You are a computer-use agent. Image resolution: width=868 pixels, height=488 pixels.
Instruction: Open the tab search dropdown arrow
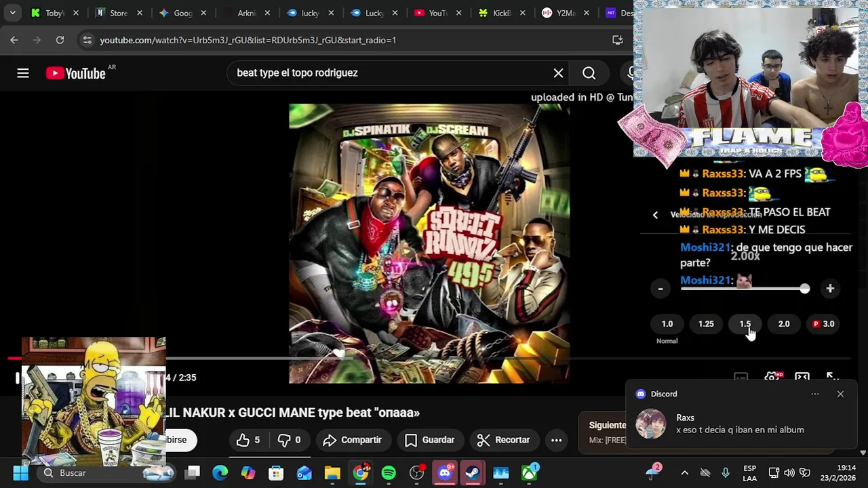tap(12, 13)
